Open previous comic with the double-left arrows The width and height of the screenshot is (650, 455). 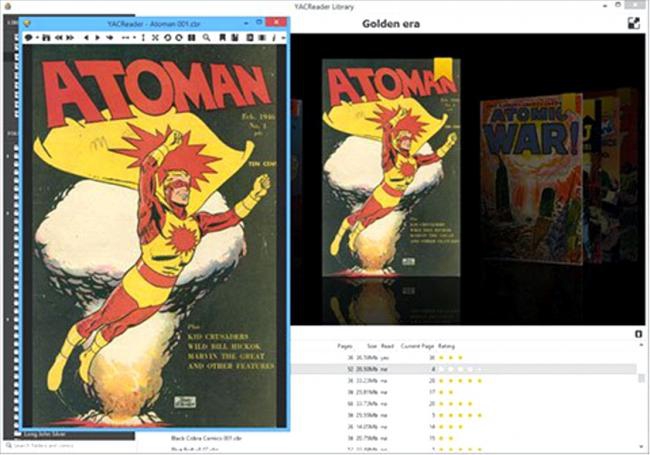click(59, 37)
